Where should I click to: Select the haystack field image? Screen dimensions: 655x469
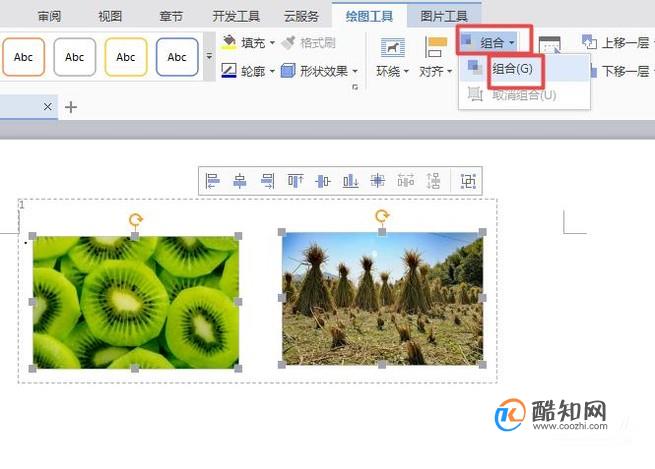click(x=382, y=298)
